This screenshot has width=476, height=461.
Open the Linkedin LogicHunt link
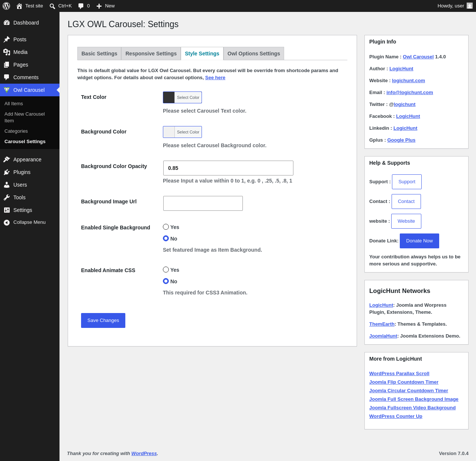[x=405, y=128]
